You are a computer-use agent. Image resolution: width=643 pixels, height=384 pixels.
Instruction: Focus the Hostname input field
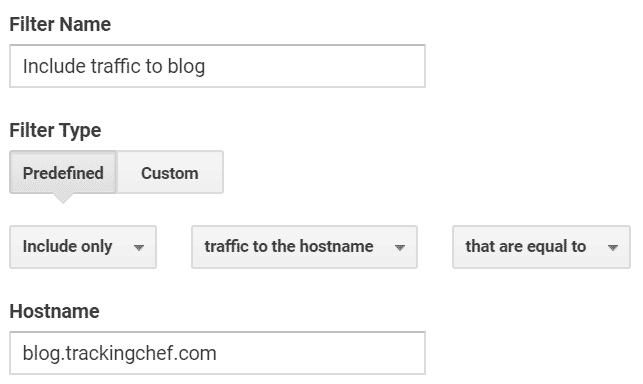click(x=217, y=353)
